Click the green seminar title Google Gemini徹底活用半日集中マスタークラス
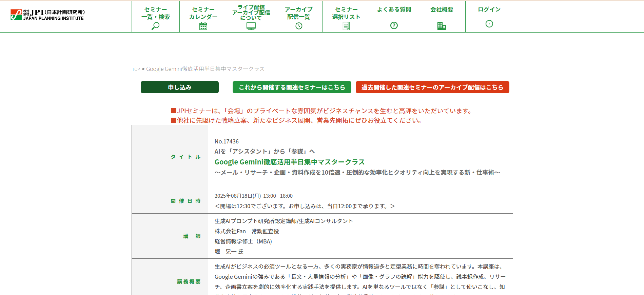 coord(290,162)
